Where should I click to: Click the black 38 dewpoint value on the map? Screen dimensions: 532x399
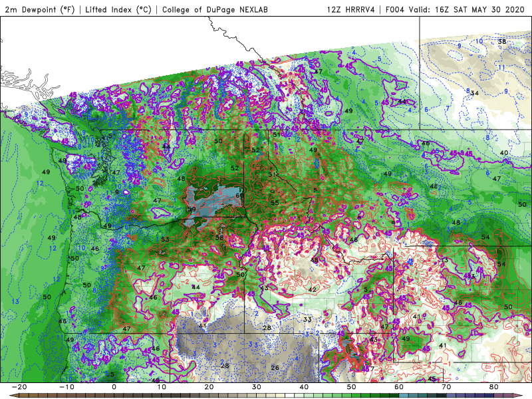coord(502,42)
